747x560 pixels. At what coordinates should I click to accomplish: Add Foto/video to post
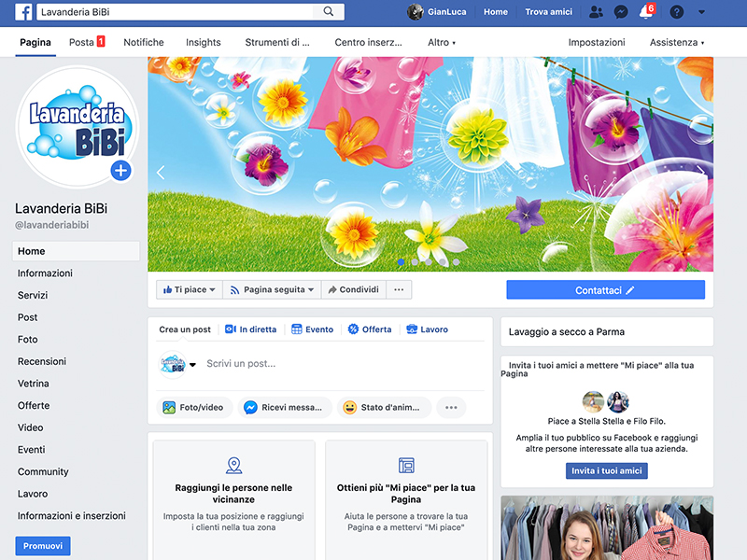tap(194, 407)
